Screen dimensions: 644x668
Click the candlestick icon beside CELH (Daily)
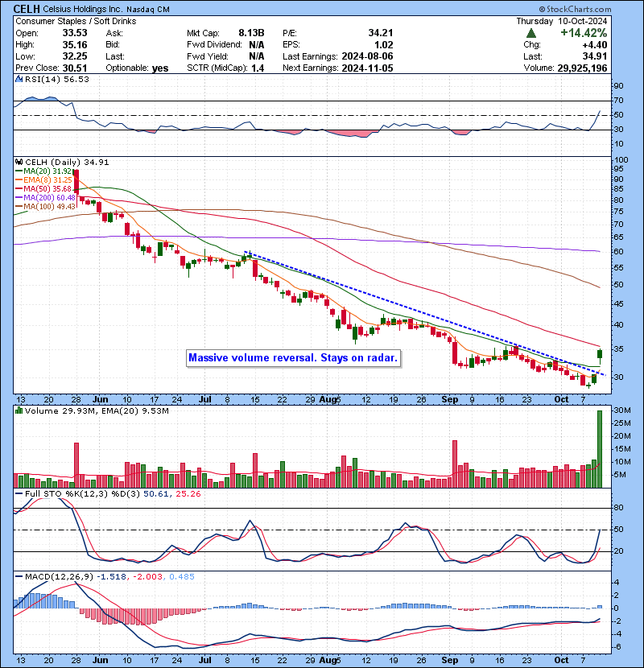coord(19,163)
